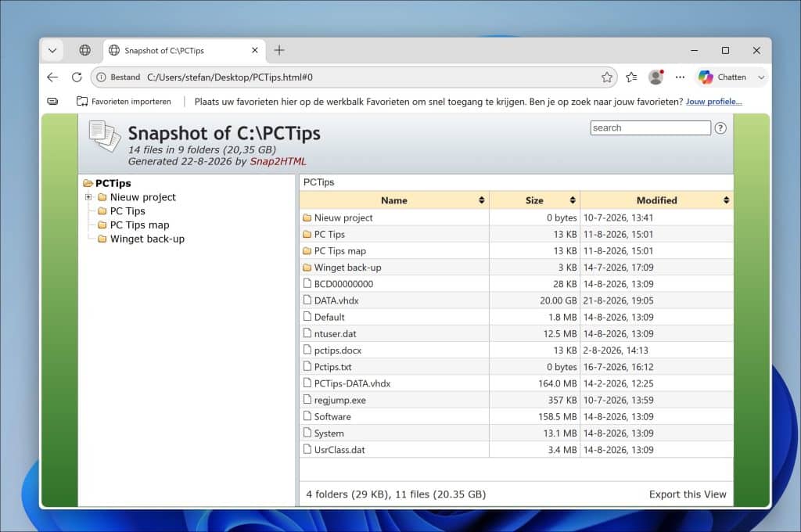Click the Snapshot documents logo icon
The image size is (801, 532).
coord(105,136)
